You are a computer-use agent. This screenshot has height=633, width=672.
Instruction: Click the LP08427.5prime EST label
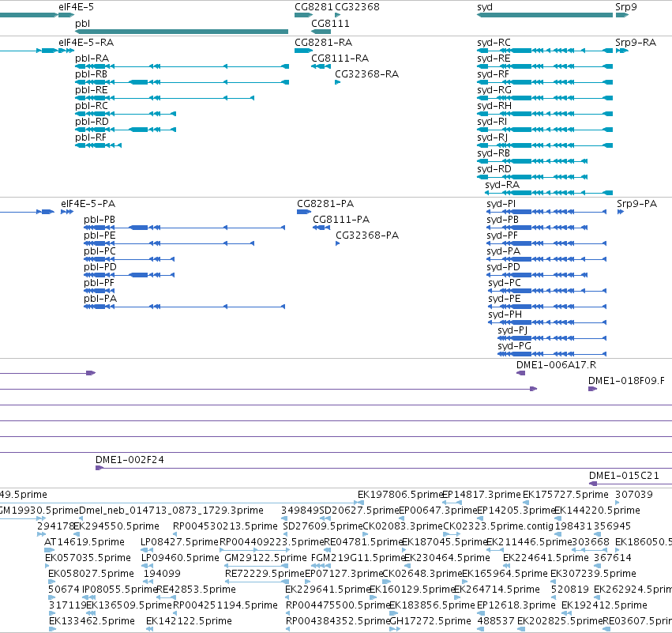click(x=179, y=542)
